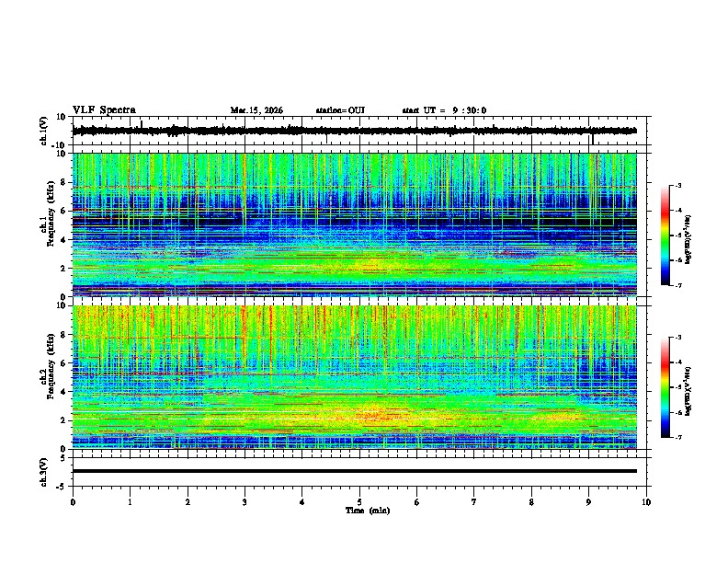
Task: Click the ch.3 flat voltage trace
Action: click(354, 471)
